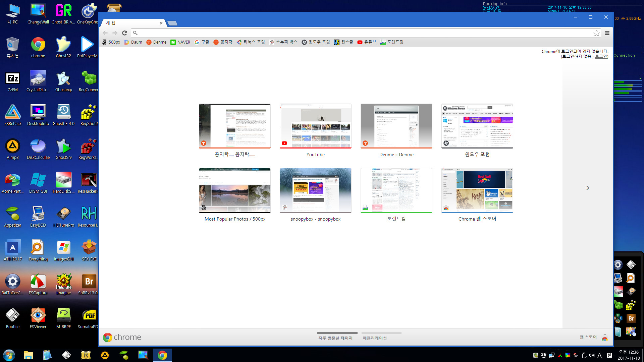Image resolution: width=644 pixels, height=362 pixels.
Task: Open the FSCapture desktop icon
Action: tap(38, 285)
